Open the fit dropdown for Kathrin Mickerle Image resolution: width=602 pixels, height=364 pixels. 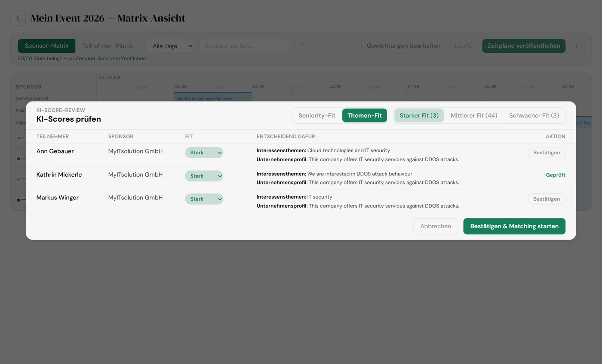[204, 176]
